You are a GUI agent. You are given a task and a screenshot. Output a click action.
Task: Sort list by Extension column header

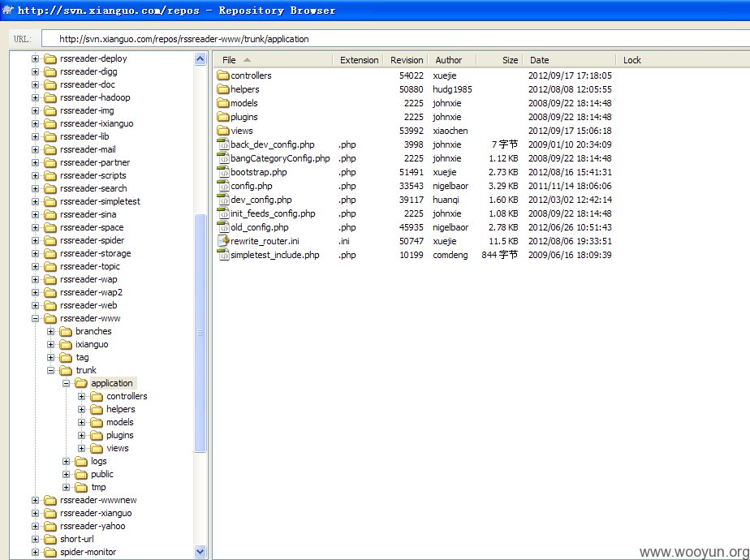tap(359, 60)
